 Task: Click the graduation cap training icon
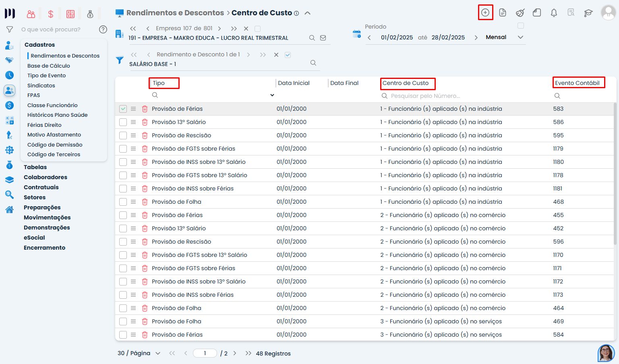point(588,13)
